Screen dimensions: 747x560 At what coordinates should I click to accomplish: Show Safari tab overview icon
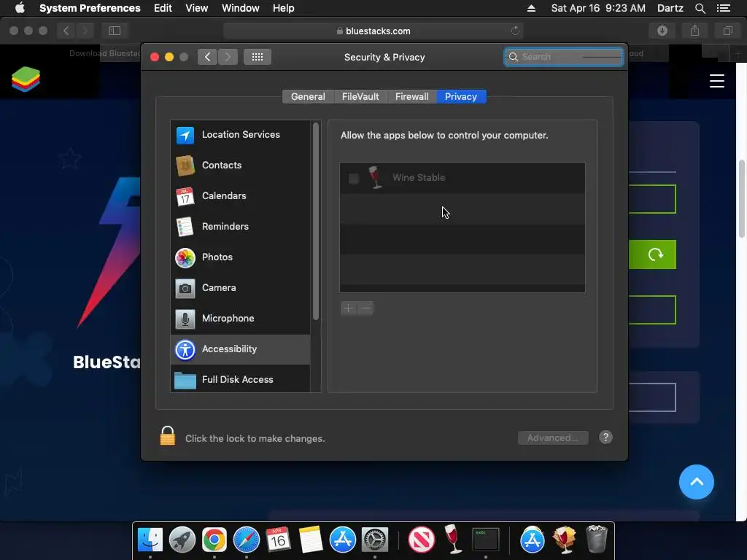[x=727, y=31]
